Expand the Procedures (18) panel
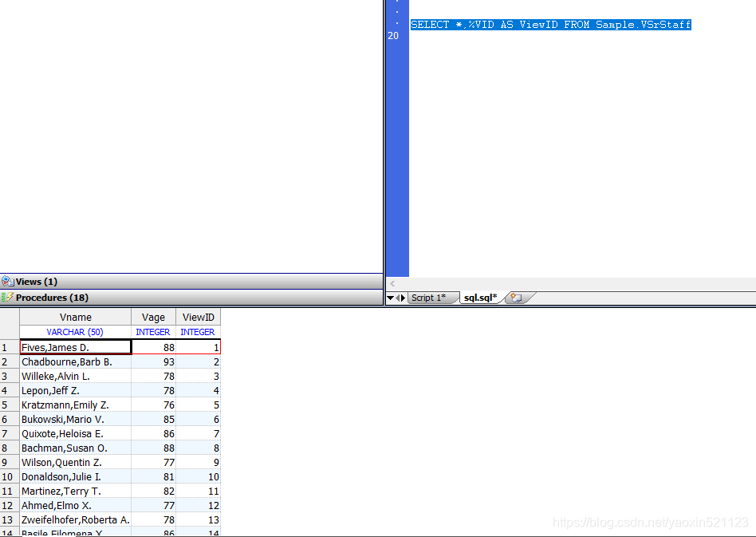The image size is (756, 537). pos(191,297)
